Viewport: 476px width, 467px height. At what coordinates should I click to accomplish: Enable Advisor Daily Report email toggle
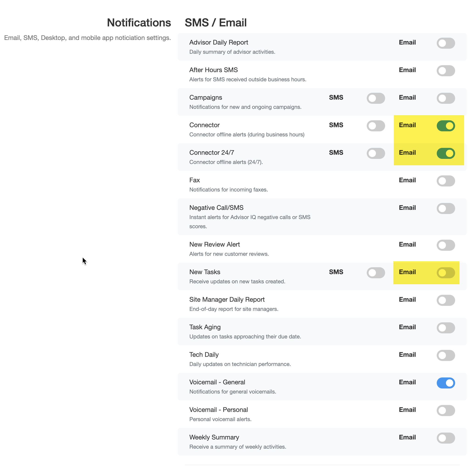click(x=446, y=43)
